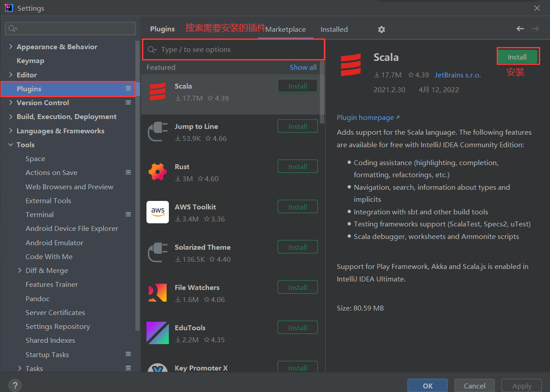Open the help question mark button
The width and height of the screenshot is (550, 392).
coord(15,385)
